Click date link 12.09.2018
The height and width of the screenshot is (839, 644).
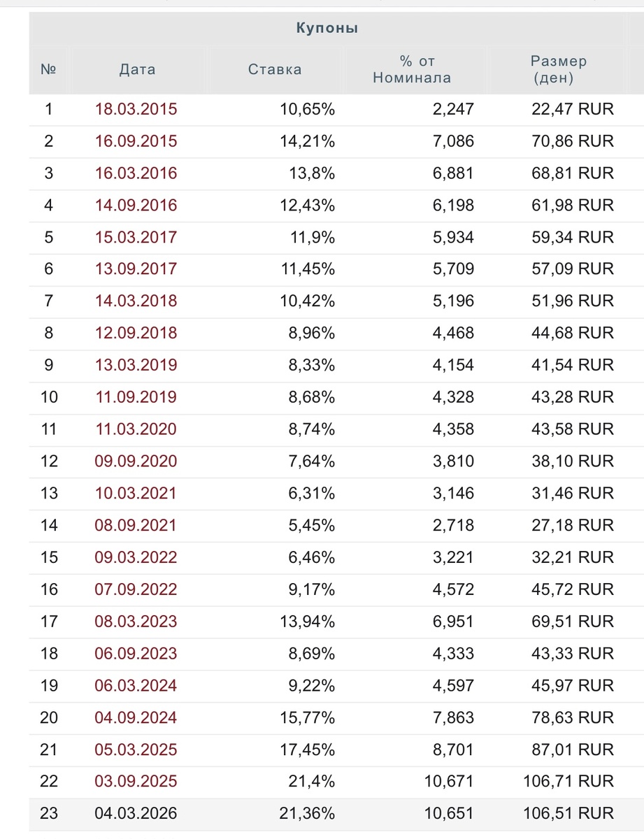tap(136, 334)
